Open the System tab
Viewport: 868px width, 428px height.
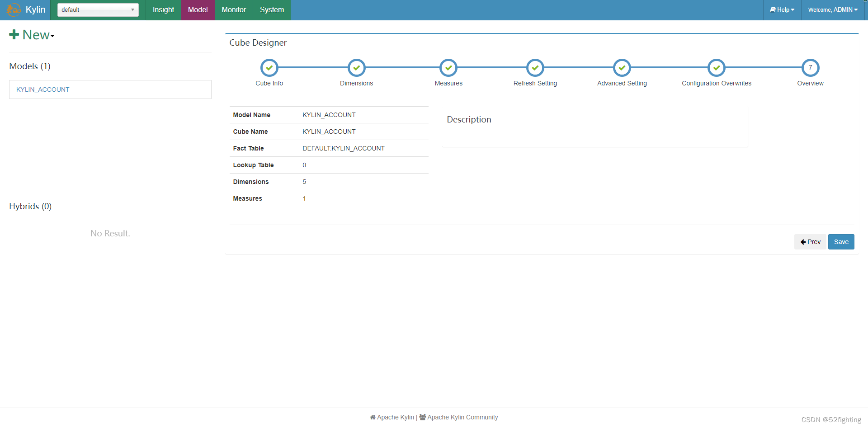tap(272, 9)
